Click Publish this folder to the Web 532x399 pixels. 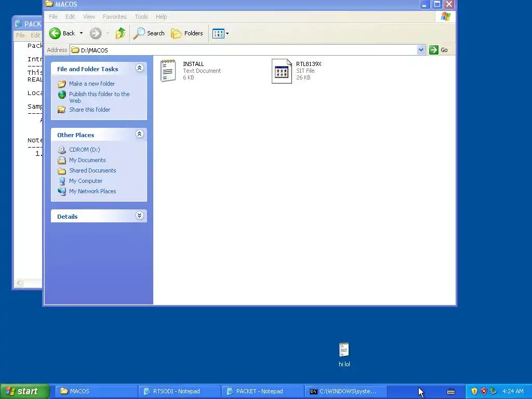tap(99, 97)
